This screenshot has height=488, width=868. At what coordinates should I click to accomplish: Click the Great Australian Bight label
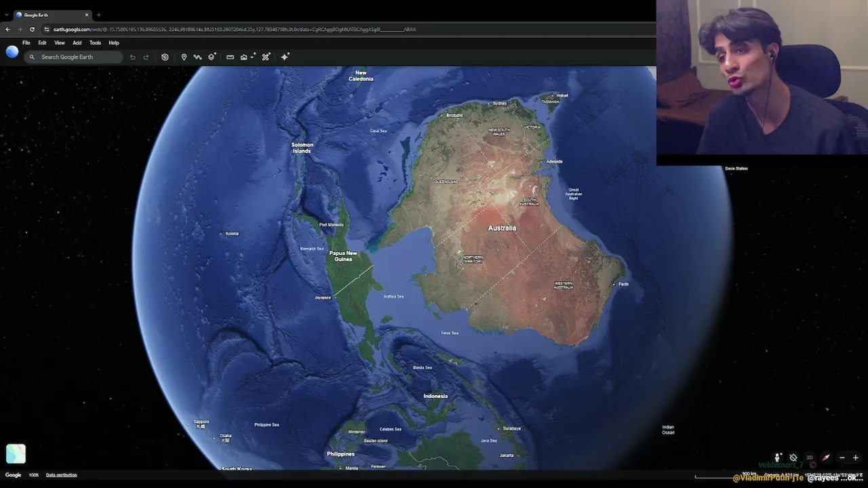(x=574, y=194)
